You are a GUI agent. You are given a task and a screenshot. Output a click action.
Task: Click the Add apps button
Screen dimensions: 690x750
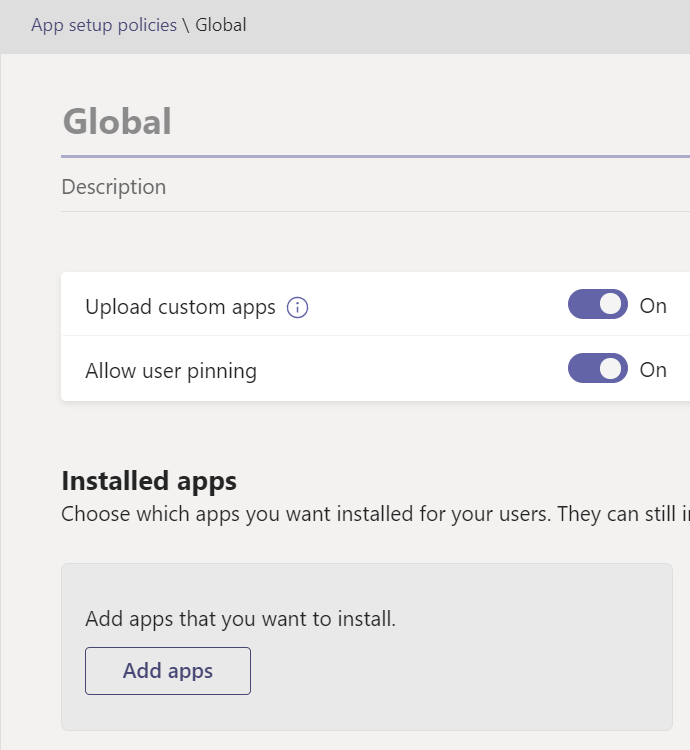(168, 671)
